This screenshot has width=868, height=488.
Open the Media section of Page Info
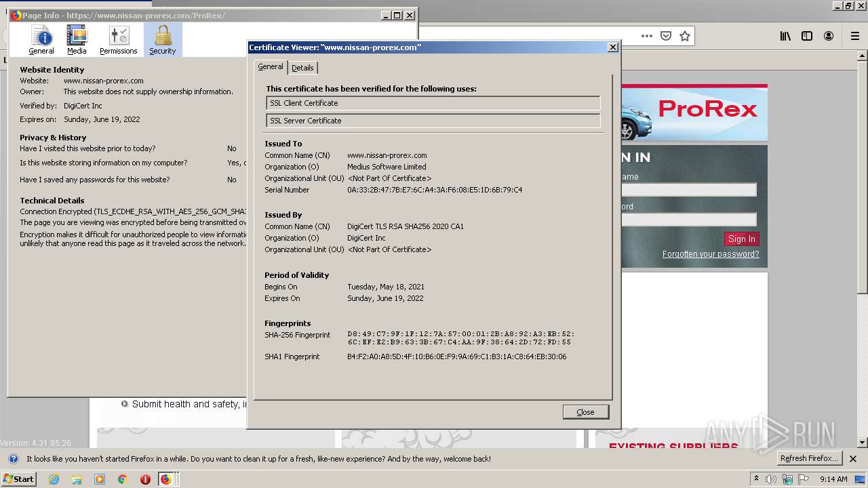[x=77, y=40]
